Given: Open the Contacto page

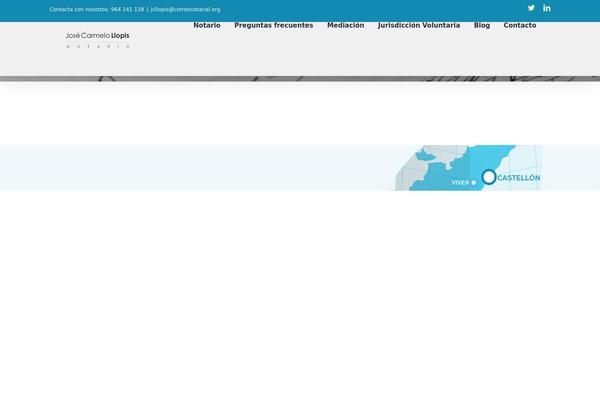Looking at the screenshot, I should click(x=520, y=25).
